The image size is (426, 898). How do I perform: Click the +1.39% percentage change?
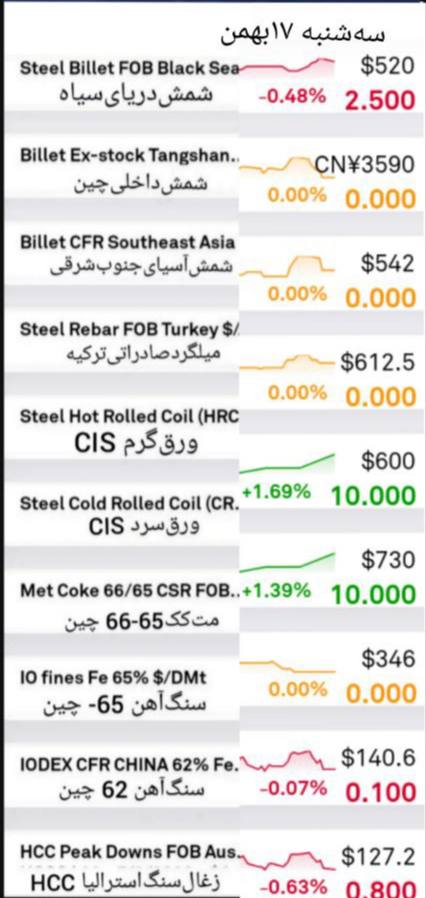tap(277, 590)
